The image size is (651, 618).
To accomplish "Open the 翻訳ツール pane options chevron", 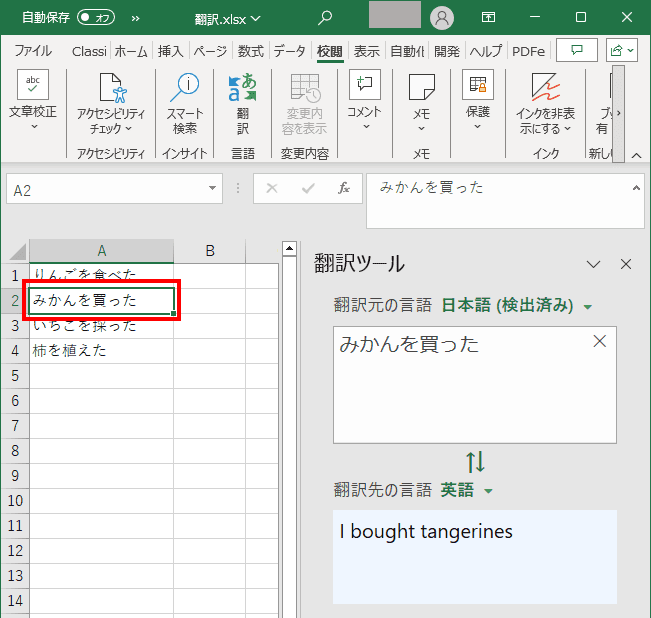I will click(x=593, y=264).
